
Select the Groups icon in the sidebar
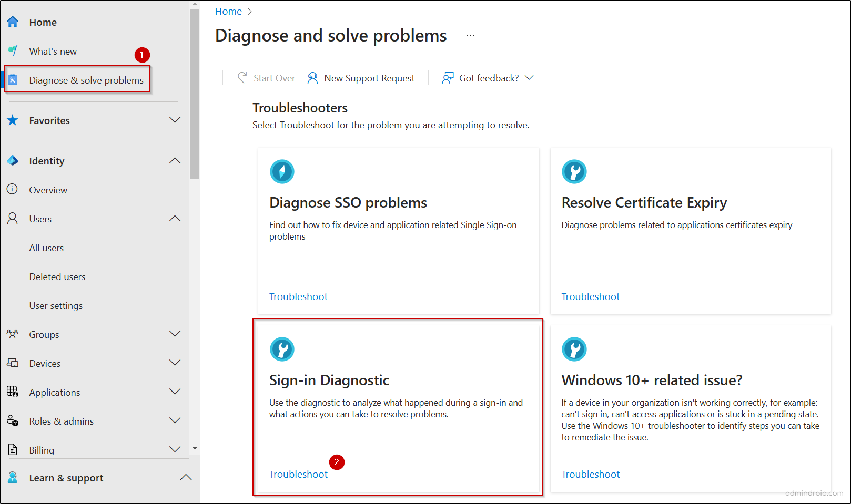(13, 334)
